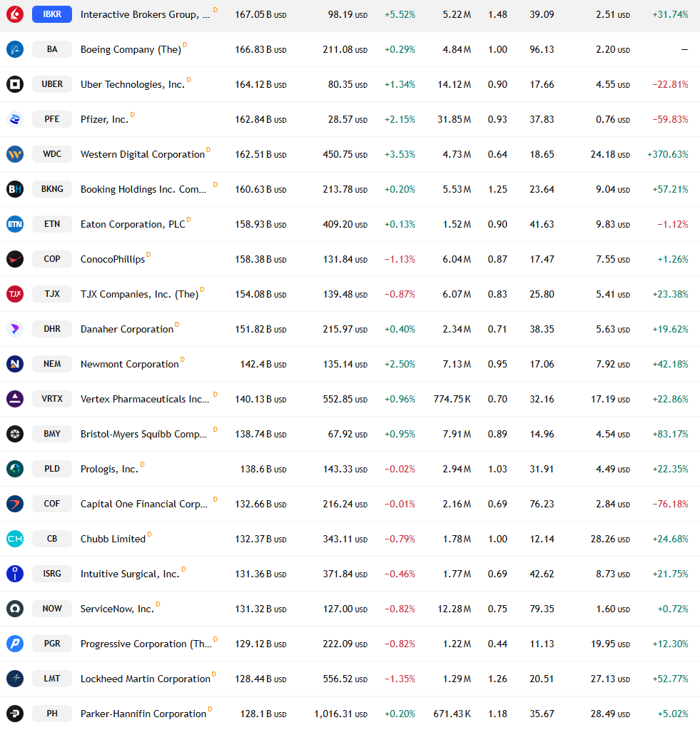Click Eaton price 409.20 USD
700x730 pixels.
(x=345, y=224)
